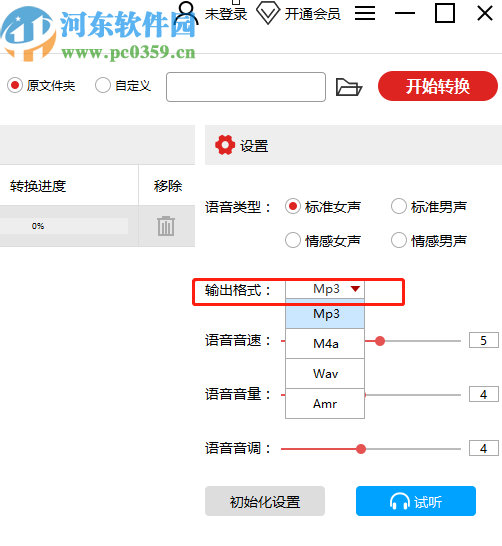The height and width of the screenshot is (546, 502).
Task: Click the red settings gear icon
Action: 225,145
